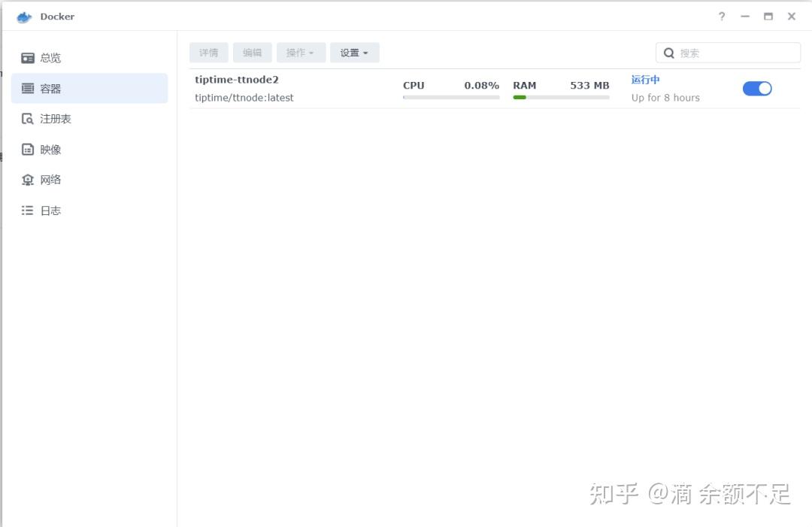Click the 详情 (Details) button
This screenshot has width=812, height=527.
[209, 53]
